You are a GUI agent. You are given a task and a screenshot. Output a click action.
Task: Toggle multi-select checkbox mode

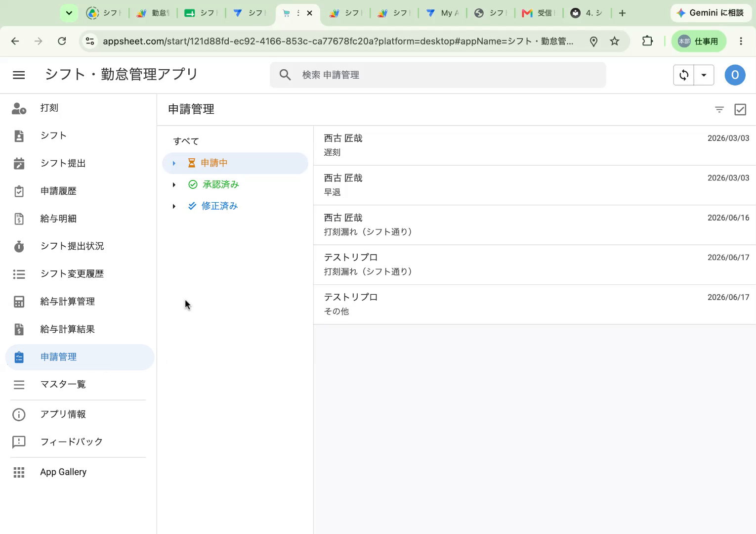click(x=740, y=110)
